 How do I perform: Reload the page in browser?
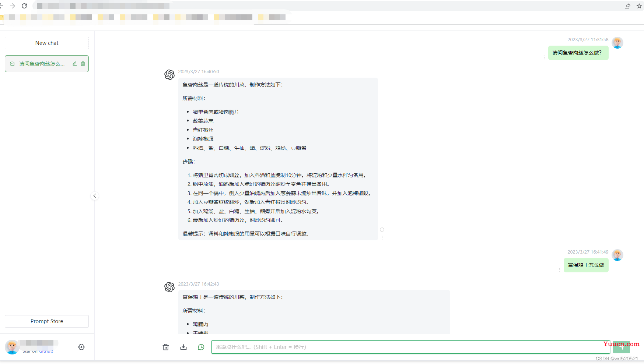[x=24, y=6]
